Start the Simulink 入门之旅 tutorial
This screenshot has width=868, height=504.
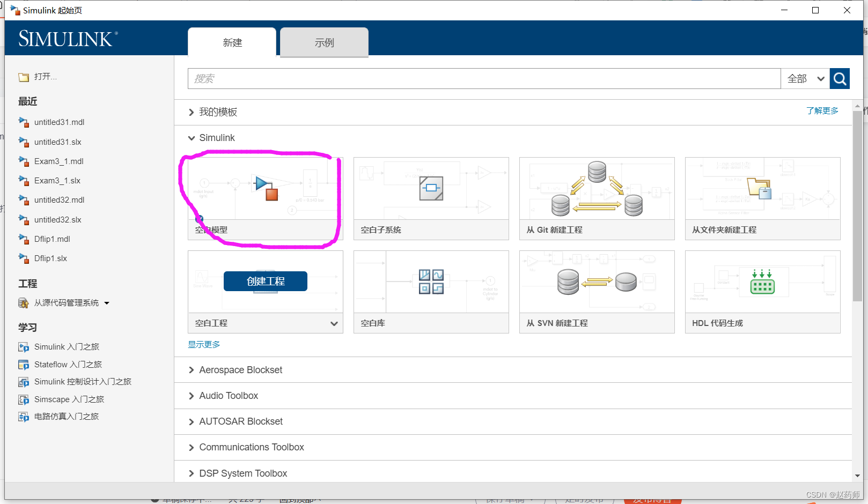(67, 347)
